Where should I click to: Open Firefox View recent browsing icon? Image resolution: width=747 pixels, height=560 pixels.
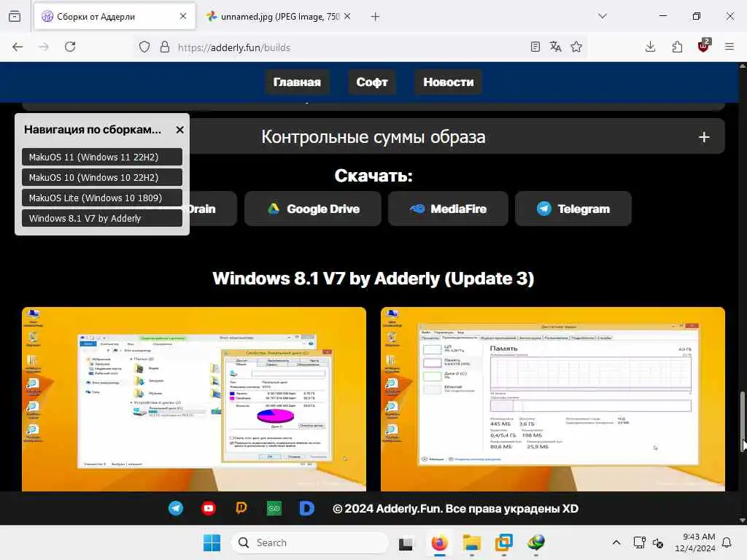click(x=15, y=16)
